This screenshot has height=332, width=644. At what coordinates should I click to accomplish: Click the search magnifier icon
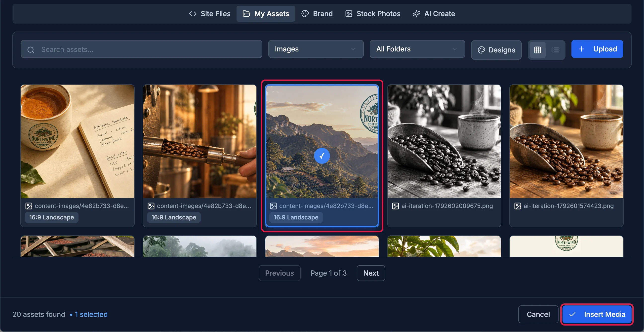coord(31,50)
